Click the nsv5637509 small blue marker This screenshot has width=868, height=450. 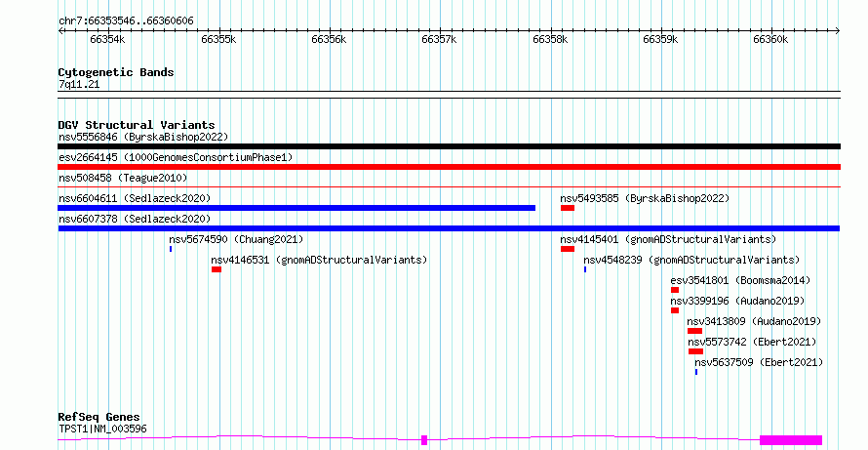click(x=696, y=372)
